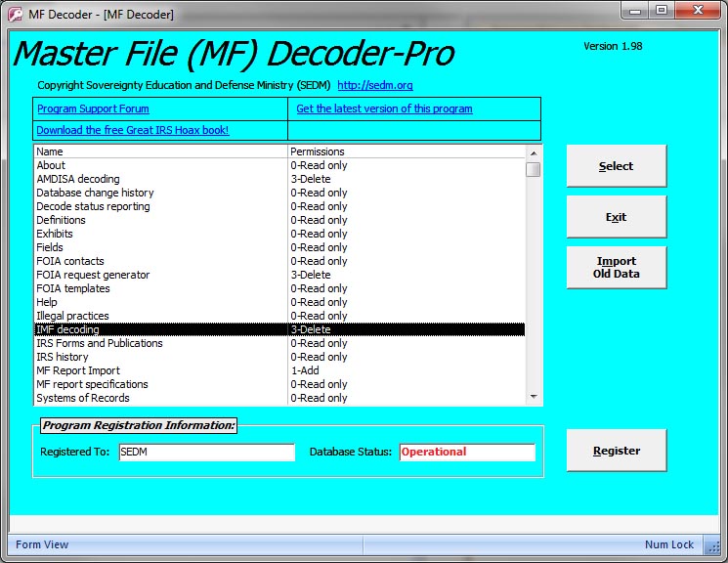Image resolution: width=728 pixels, height=563 pixels.
Task: Select the Database change history row
Action: click(x=280, y=193)
